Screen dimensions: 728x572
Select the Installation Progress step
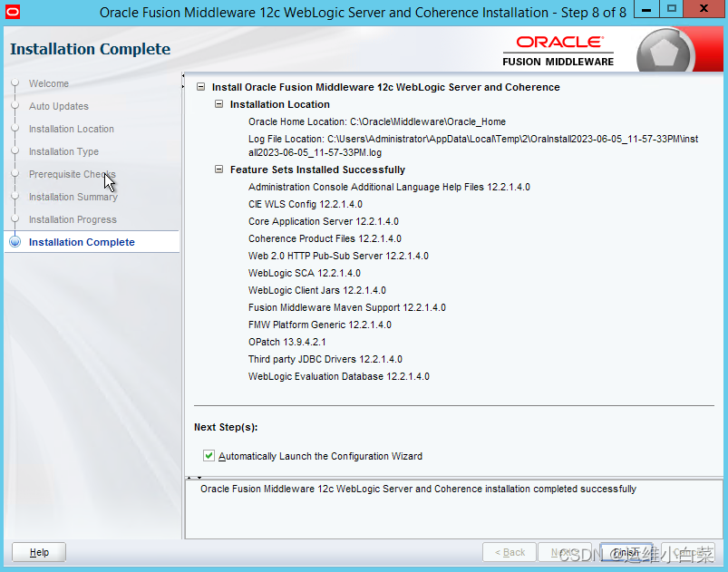click(x=73, y=219)
